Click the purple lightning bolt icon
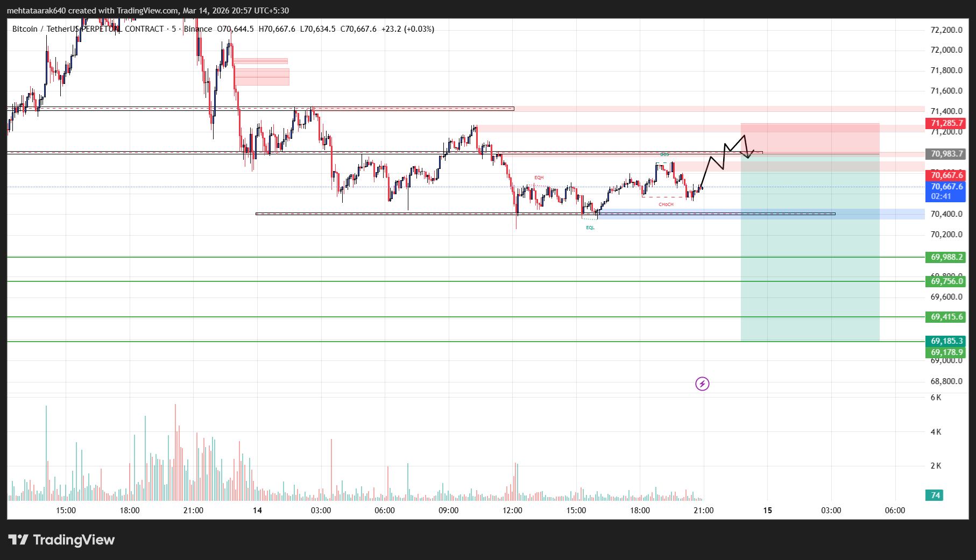Viewport: 976px width, 560px height. [x=702, y=384]
